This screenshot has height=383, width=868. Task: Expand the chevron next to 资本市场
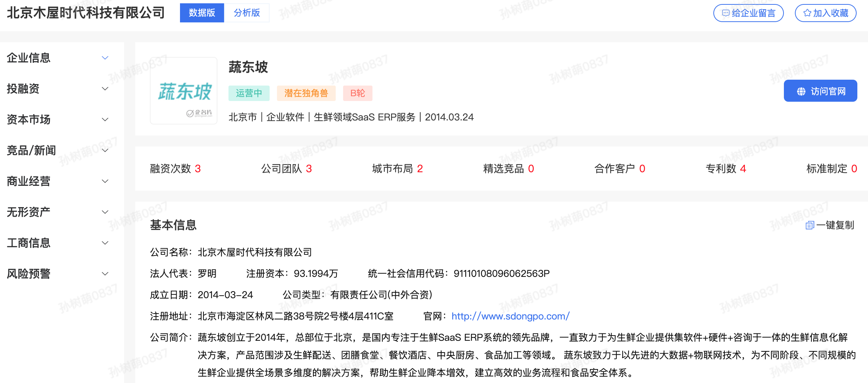coord(105,119)
